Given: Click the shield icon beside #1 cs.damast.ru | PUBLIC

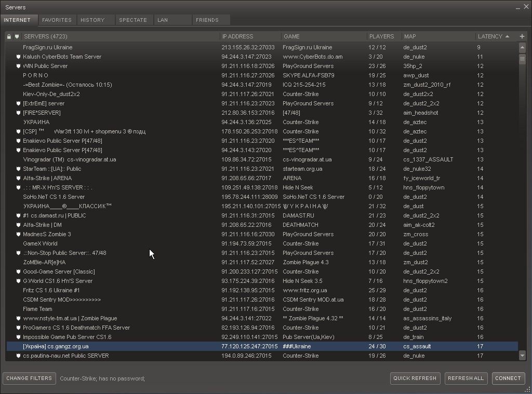Looking at the screenshot, I should click(x=18, y=215).
